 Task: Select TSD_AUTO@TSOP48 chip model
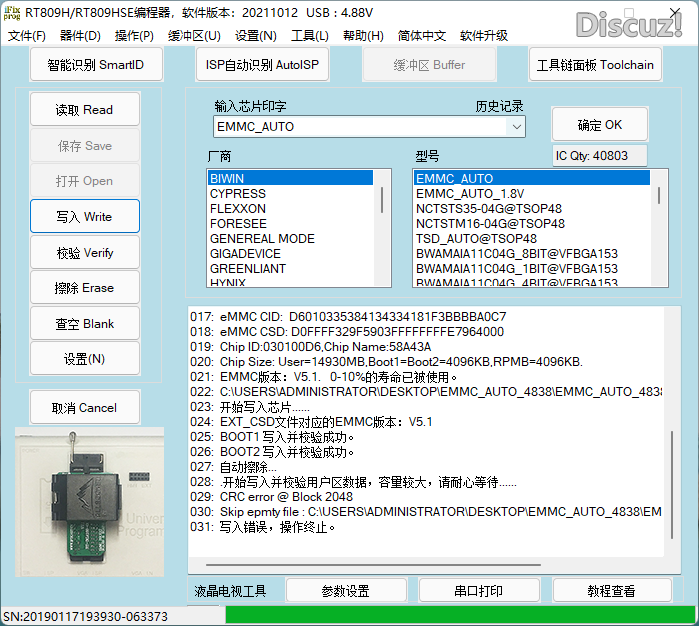pos(476,239)
